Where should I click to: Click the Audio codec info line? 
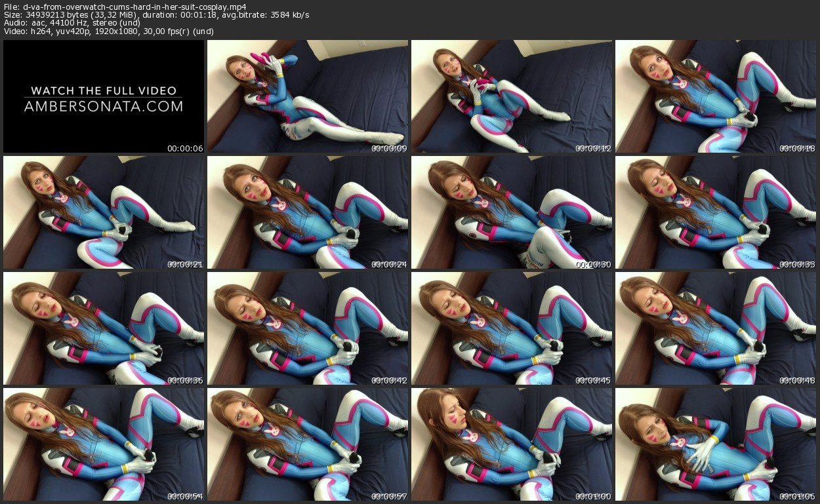point(73,23)
